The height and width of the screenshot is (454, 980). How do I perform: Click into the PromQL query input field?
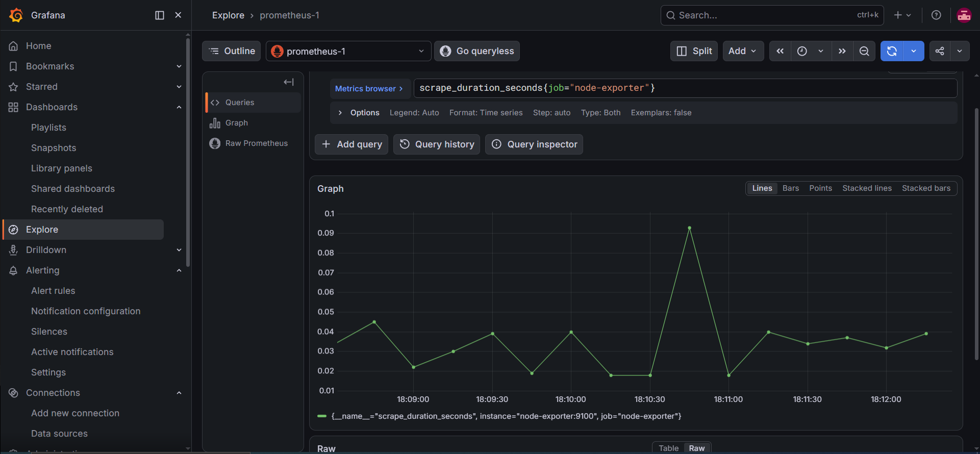(685, 88)
